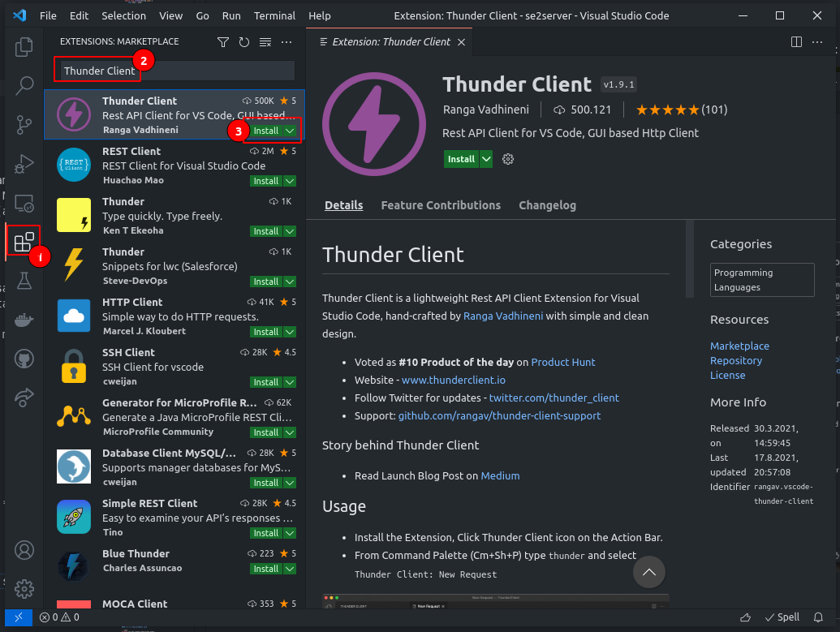The height and width of the screenshot is (632, 840).
Task: Open Extensions view in activity bar
Action: [24, 242]
